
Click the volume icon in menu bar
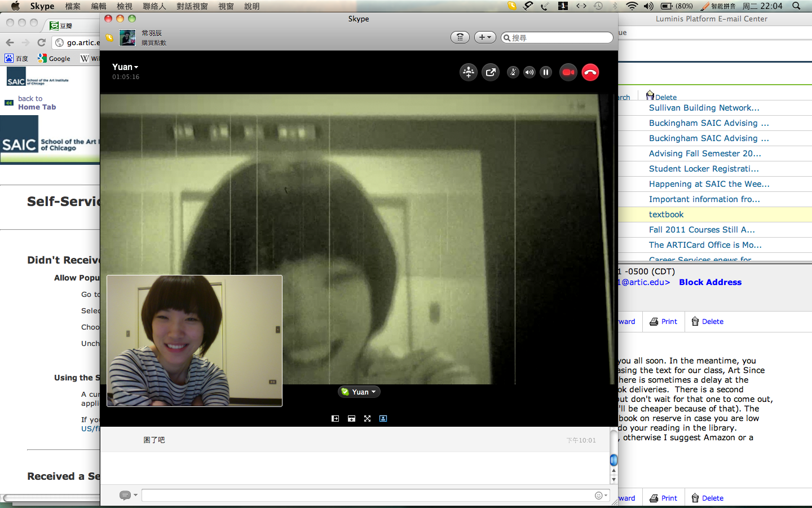pos(648,6)
